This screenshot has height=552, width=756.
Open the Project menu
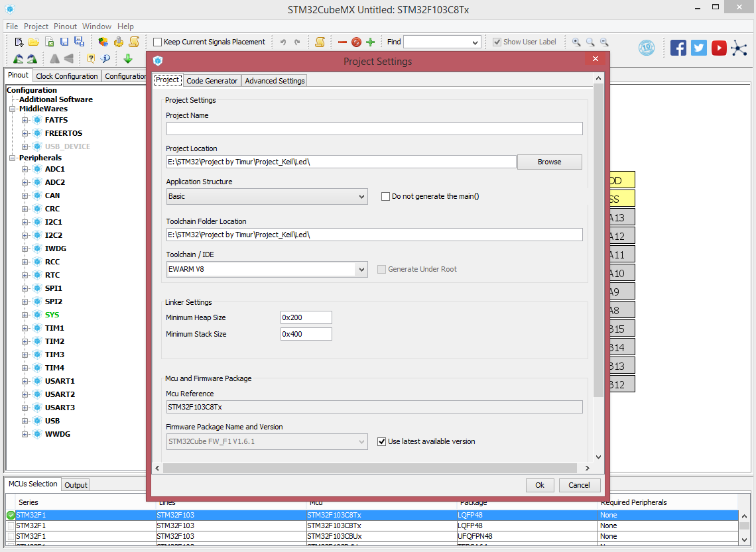pos(36,27)
